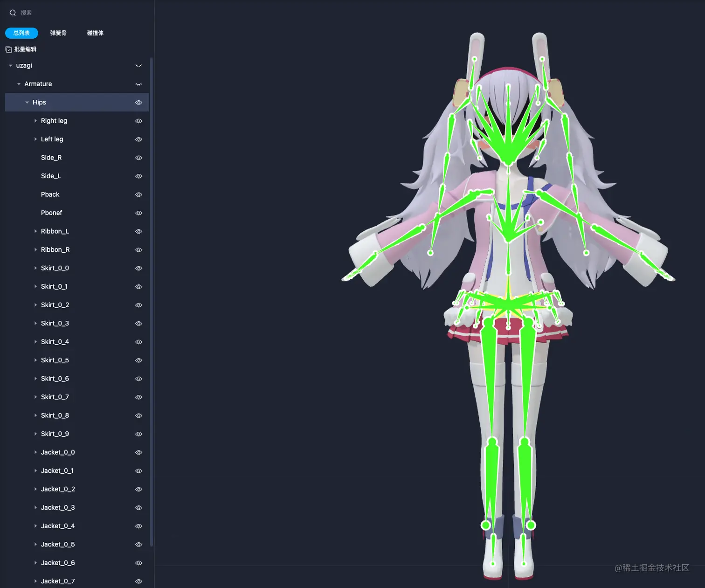Click the bone tree vertical scrollbar
Screen dimensions: 705x588
pyautogui.click(x=152, y=302)
